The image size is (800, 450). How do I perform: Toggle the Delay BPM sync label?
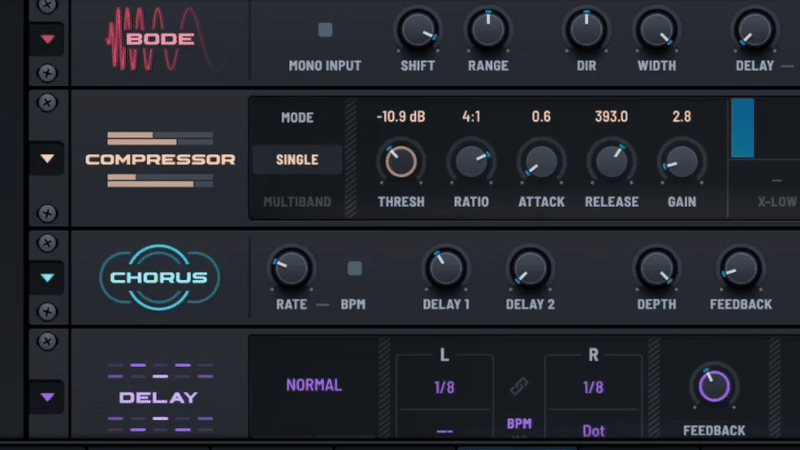pyautogui.click(x=519, y=423)
